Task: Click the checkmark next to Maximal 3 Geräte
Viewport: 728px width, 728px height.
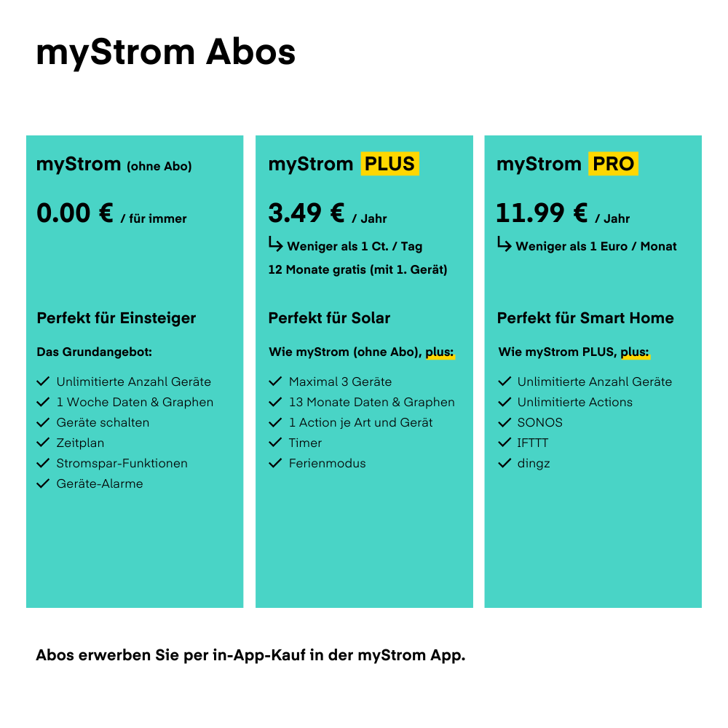Action: tap(275, 381)
